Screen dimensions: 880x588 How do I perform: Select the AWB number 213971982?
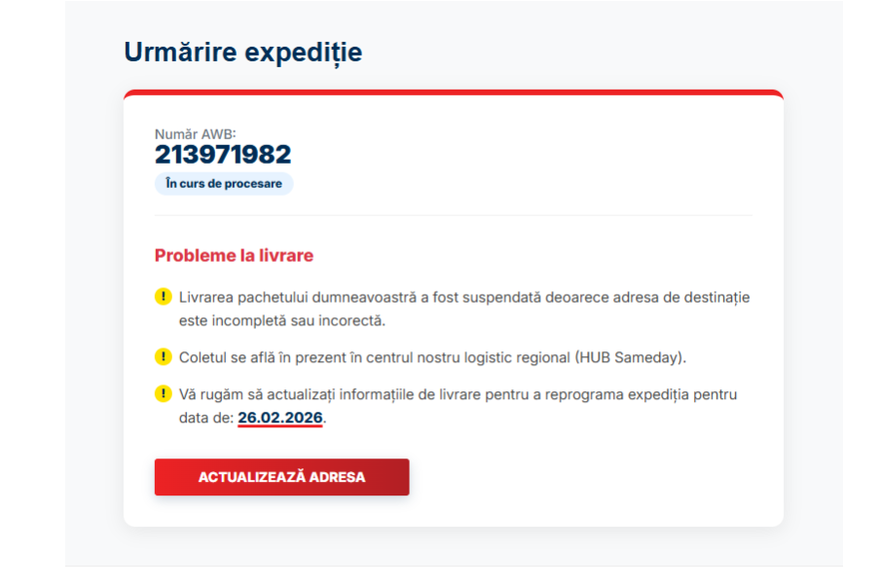click(x=223, y=155)
